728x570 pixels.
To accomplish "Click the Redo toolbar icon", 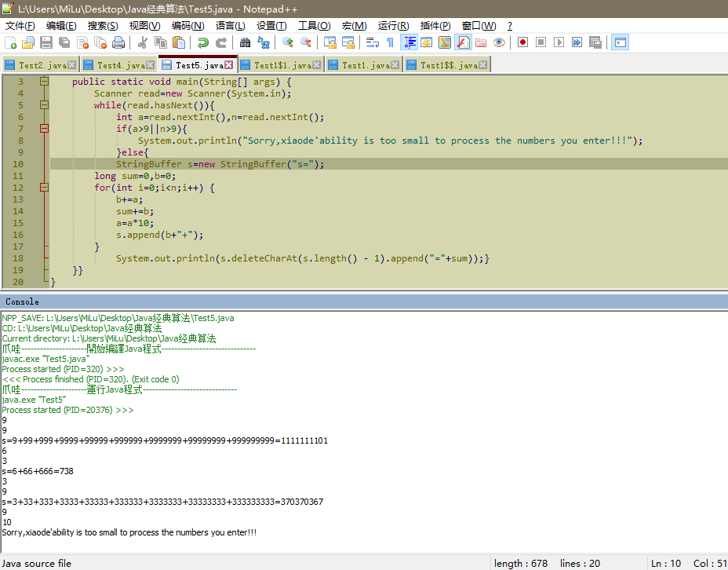I will click(221, 42).
